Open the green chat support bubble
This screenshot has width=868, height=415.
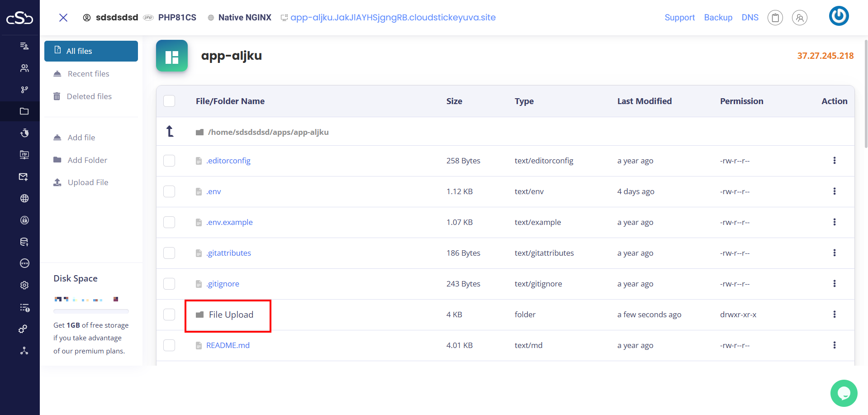pos(844,393)
